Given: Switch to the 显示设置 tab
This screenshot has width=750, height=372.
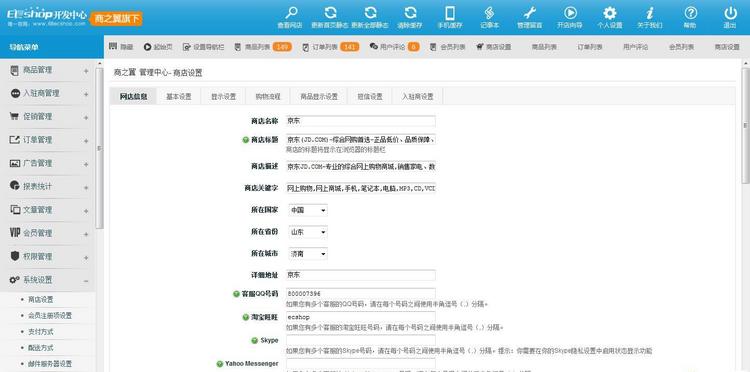Looking at the screenshot, I should coord(223,96).
